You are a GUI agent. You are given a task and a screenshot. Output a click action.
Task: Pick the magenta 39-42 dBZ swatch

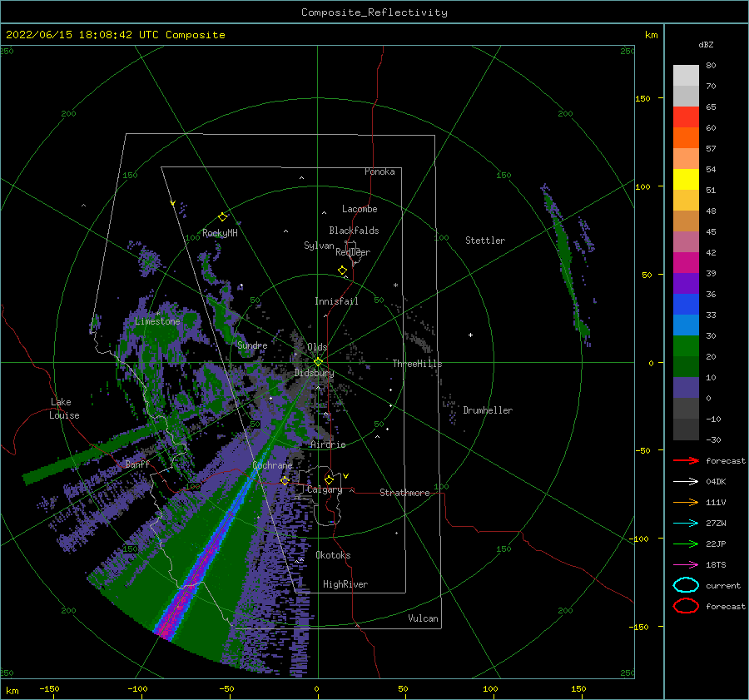686,263
